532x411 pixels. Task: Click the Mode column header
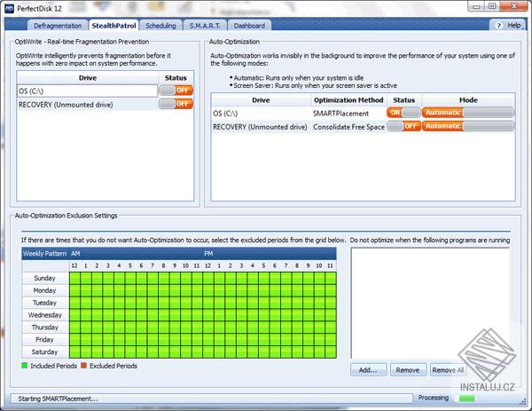468,100
